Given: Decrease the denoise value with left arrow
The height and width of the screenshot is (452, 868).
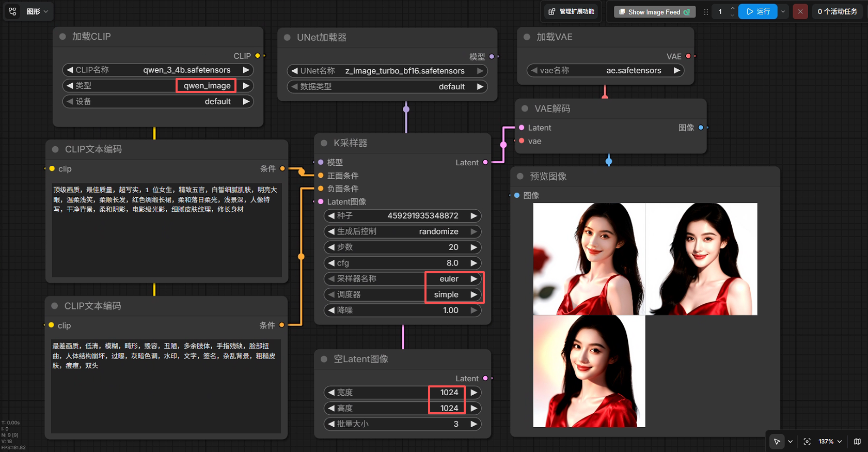Looking at the screenshot, I should [331, 310].
